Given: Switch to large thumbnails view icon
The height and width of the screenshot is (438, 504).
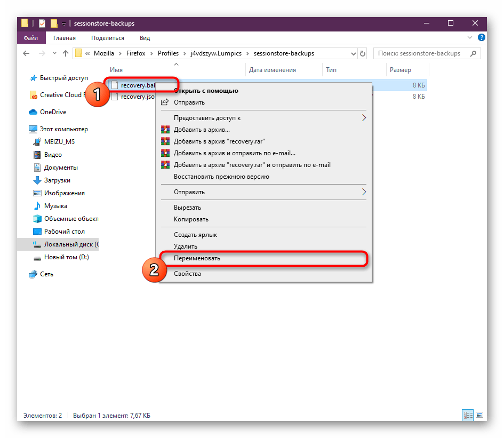Looking at the screenshot, I should (479, 415).
